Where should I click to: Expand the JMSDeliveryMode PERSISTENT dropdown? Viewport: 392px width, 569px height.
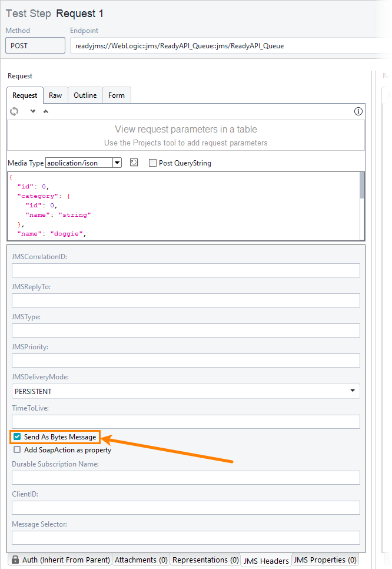(352, 391)
